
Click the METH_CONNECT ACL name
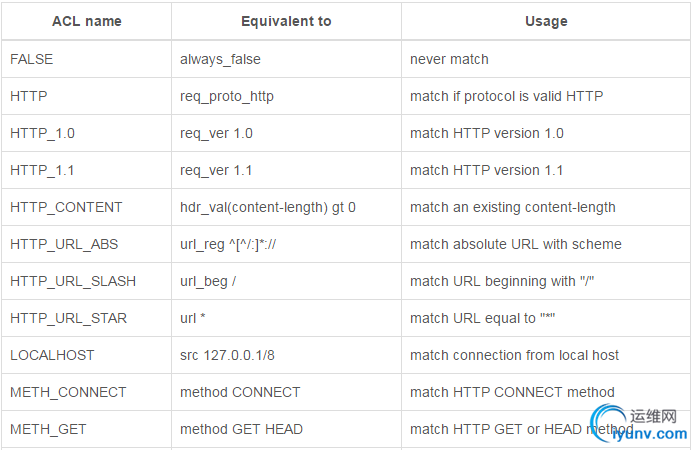pyautogui.click(x=68, y=392)
